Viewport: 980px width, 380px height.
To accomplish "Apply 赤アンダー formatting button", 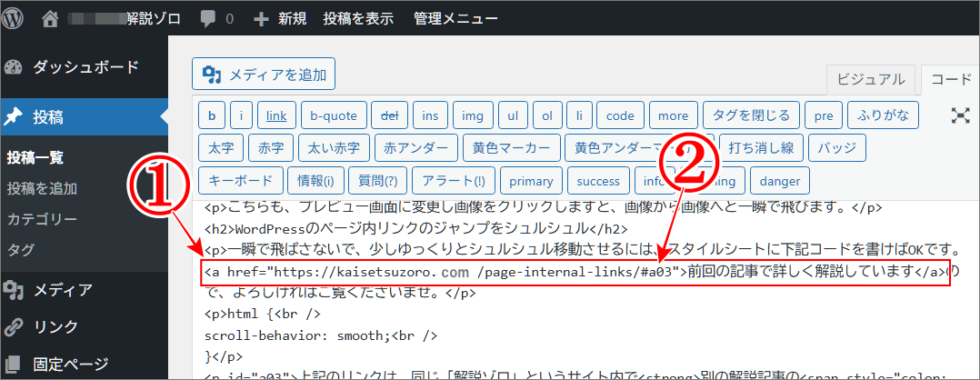I will click(x=416, y=148).
